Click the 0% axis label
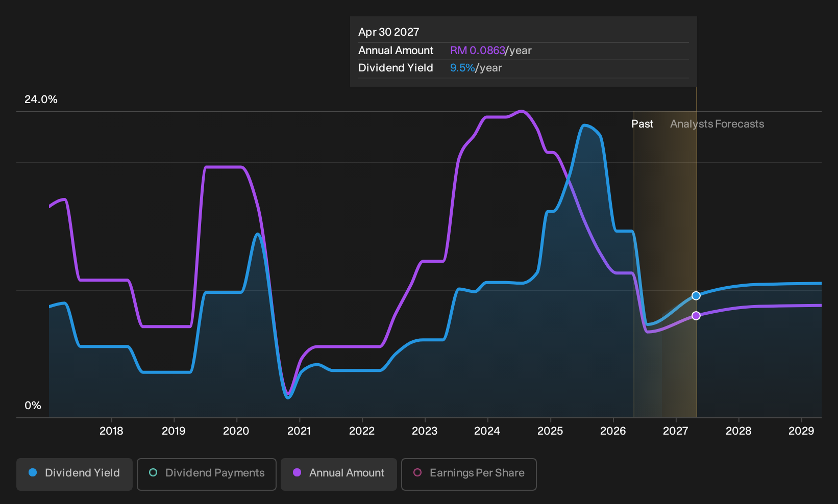Viewport: 838px width, 504px height. 33,406
